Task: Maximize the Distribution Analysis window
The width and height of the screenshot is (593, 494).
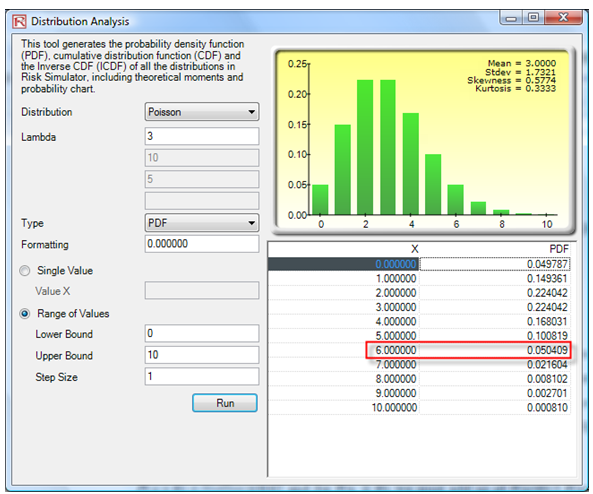Action: [533, 18]
